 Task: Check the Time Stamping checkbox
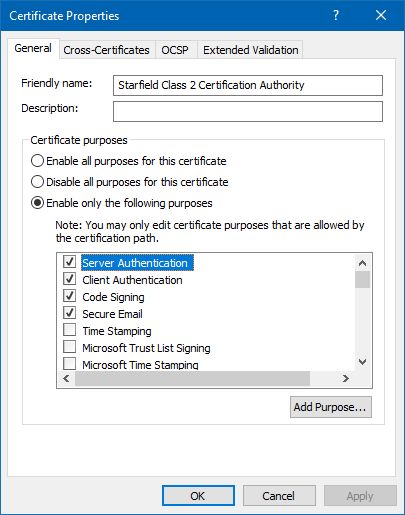[69, 330]
